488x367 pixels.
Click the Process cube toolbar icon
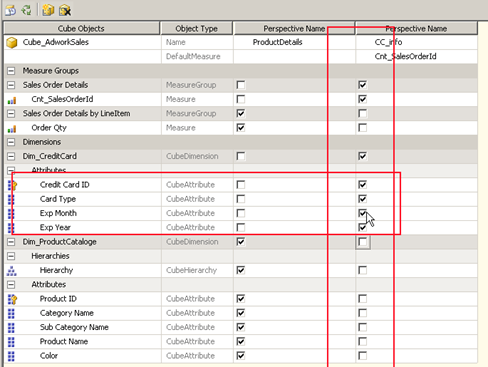[x=10, y=10]
